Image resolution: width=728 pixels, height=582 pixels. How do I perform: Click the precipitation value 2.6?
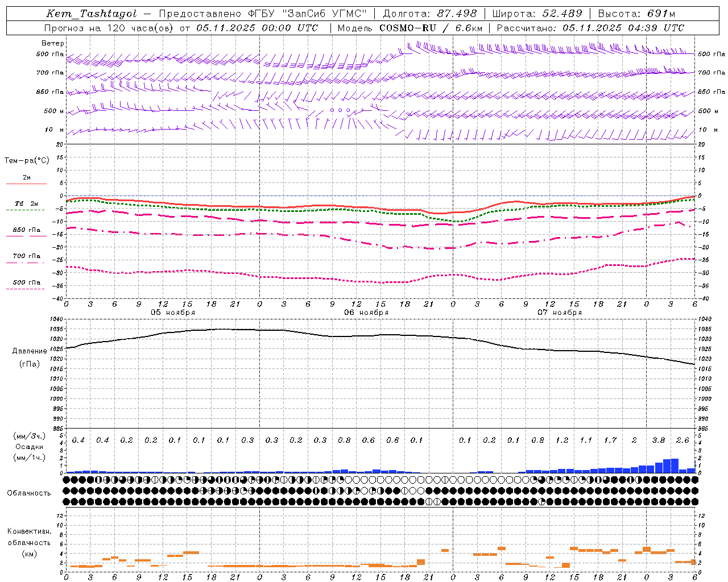[x=682, y=440]
